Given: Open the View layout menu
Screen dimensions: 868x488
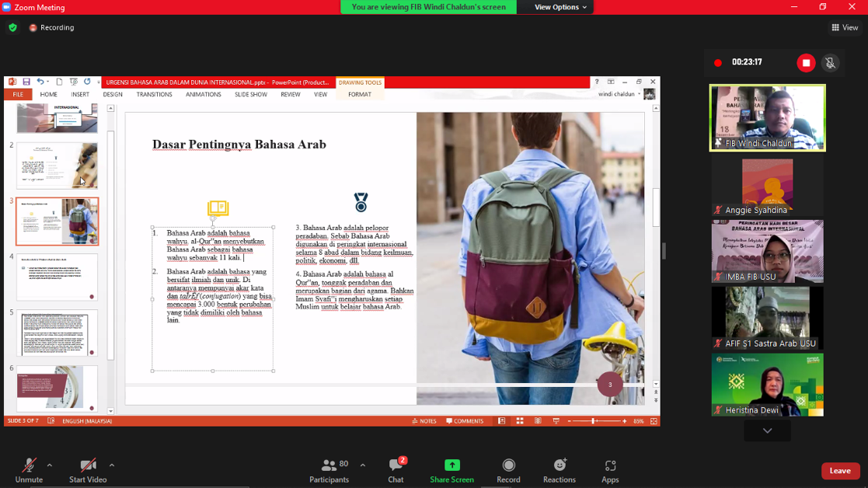Looking at the screenshot, I should 845,27.
